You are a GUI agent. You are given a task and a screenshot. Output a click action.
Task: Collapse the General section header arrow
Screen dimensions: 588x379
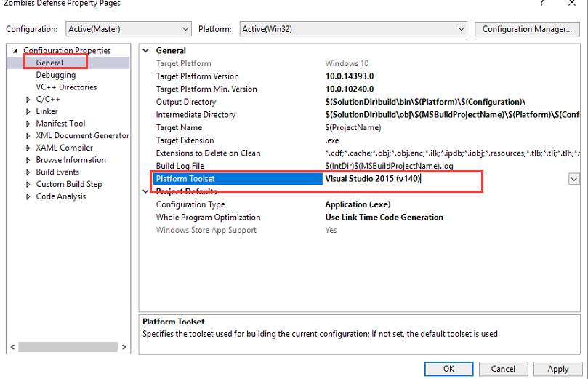pos(146,51)
